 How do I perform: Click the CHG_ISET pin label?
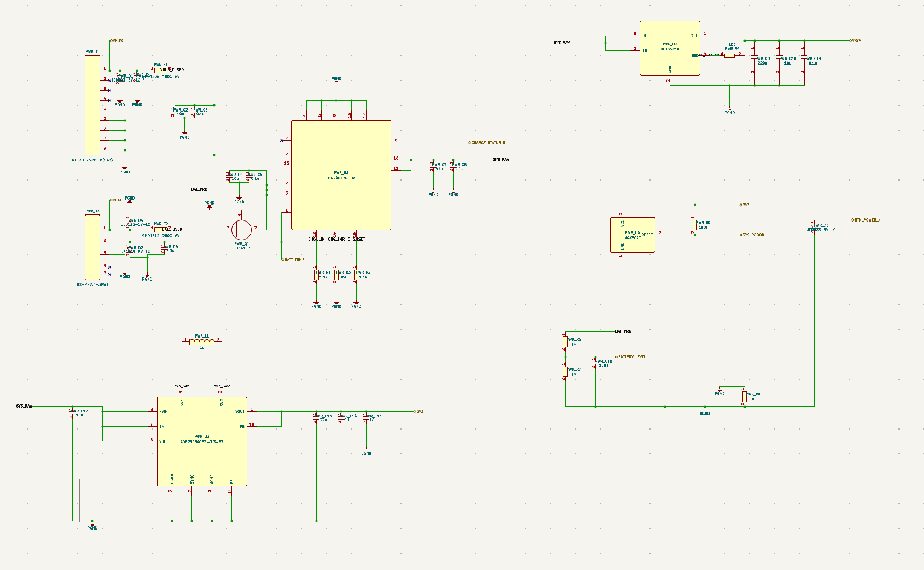click(356, 239)
